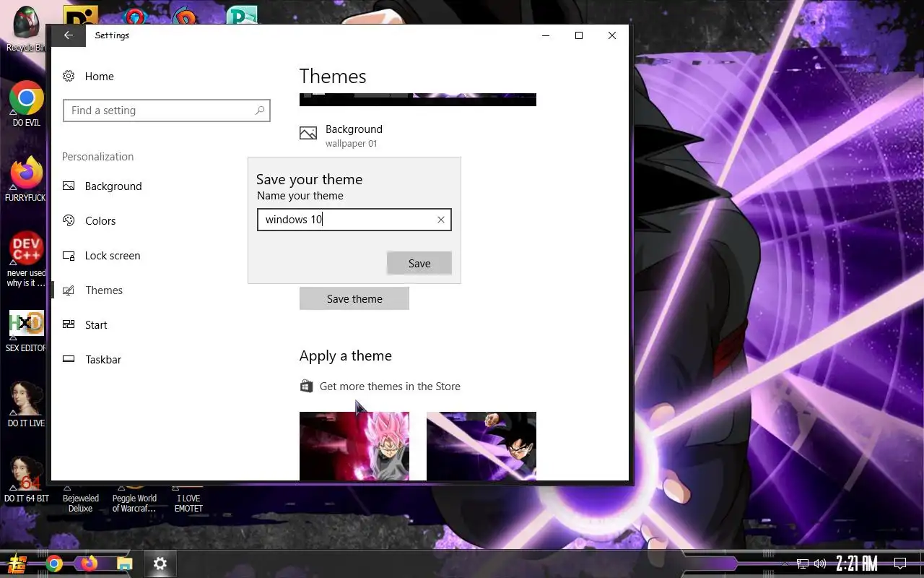Select Themes in the sidebar
The height and width of the screenshot is (578, 924).
coord(92,290)
